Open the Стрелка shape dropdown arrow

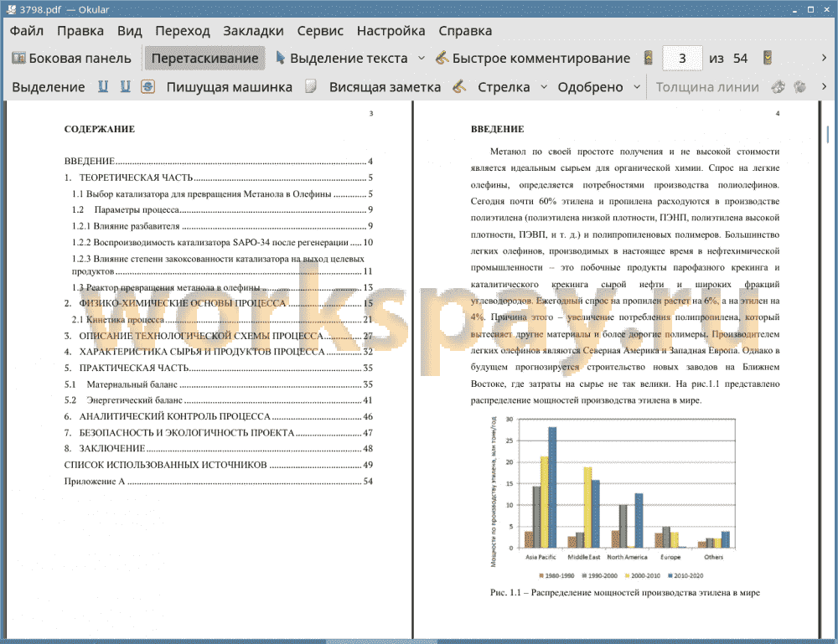coord(544,86)
